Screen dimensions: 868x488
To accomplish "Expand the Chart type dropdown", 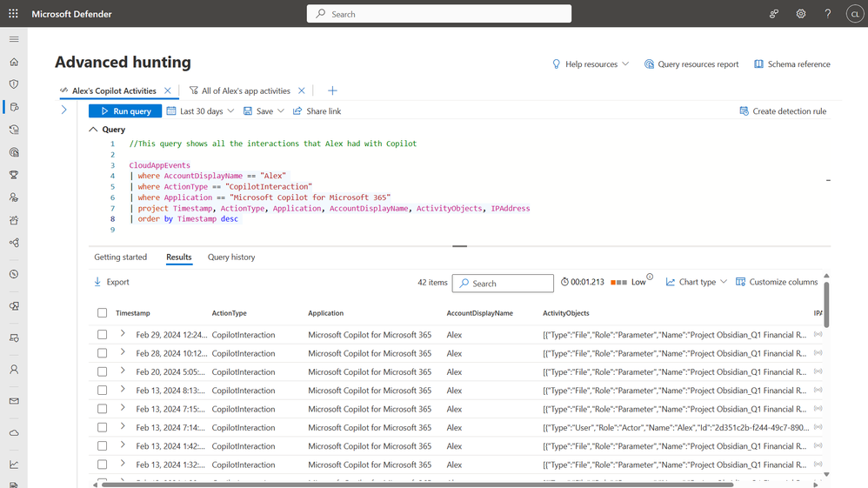I will pyautogui.click(x=696, y=283).
